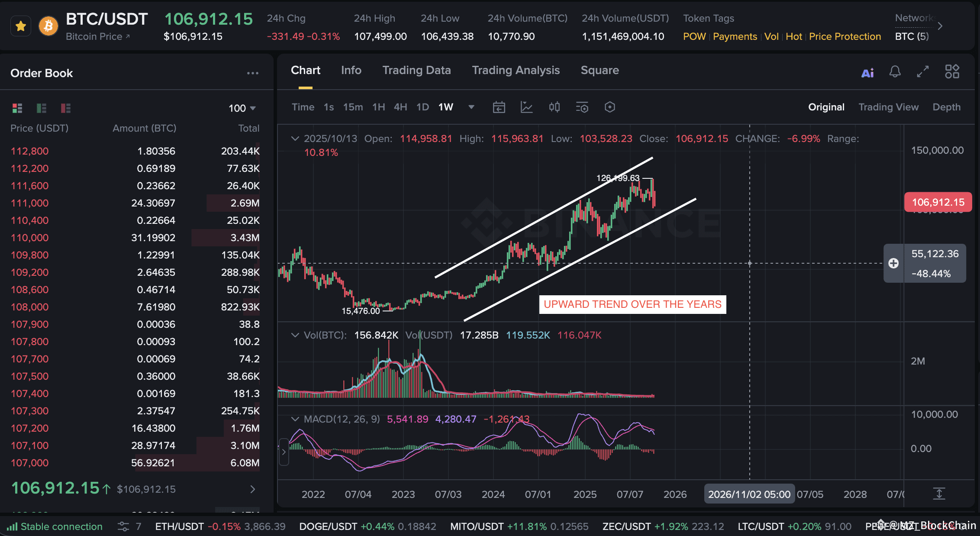
Task: Click the favorite star icon for BTC/USDT
Action: point(20,26)
